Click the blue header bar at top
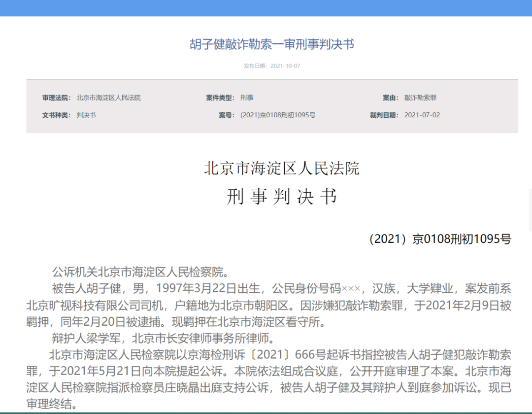The image size is (532, 414). click(266, 8)
